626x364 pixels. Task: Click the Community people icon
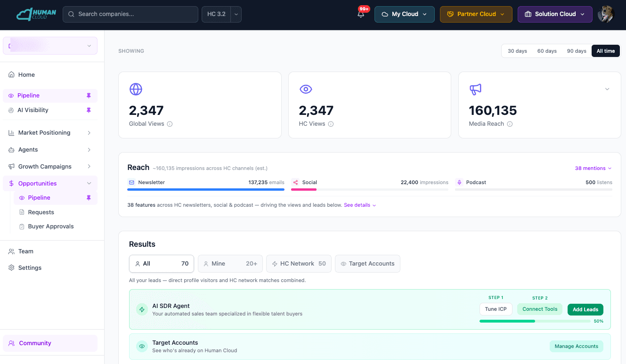12,343
